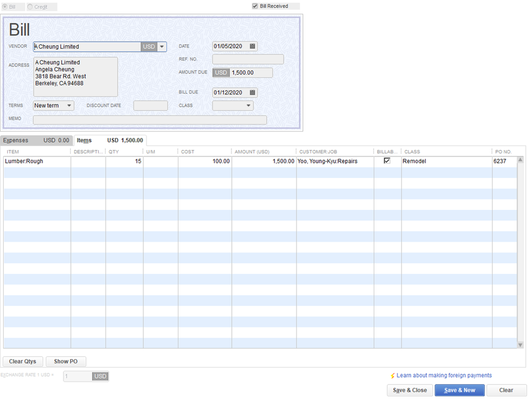Image resolution: width=532 pixels, height=399 pixels.
Task: Open the Bill Due calendar picker icon
Action: point(252,92)
